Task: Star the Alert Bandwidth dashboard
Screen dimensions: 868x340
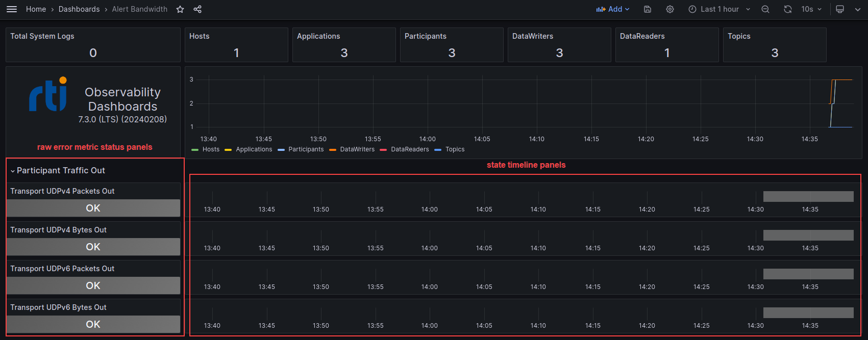Action: click(x=180, y=9)
